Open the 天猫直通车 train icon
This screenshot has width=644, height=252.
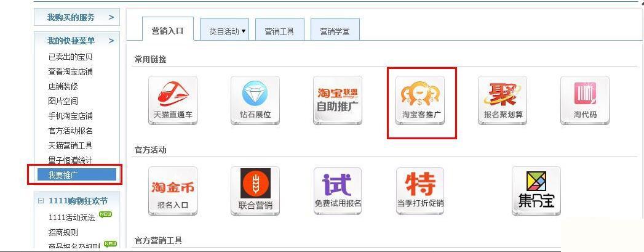point(172,100)
